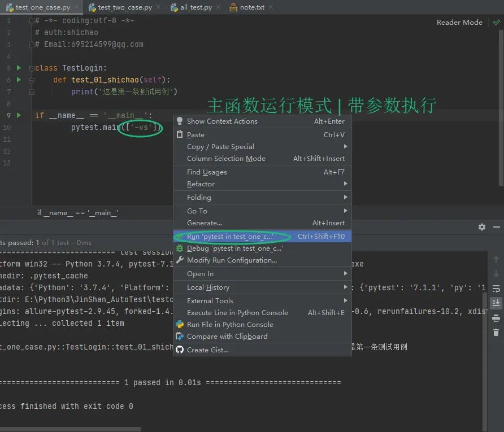Click the Reader Mode link
The height and width of the screenshot is (432, 504).
coord(459,22)
